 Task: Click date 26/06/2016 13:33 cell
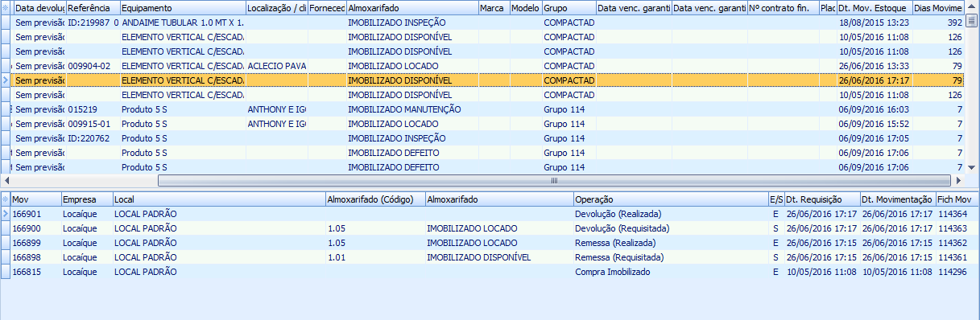tap(875, 66)
